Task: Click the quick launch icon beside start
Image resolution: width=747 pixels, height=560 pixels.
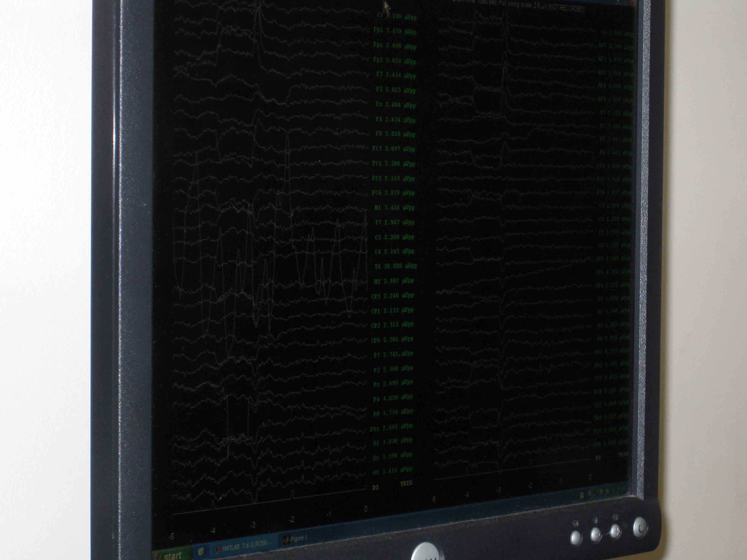Action: click(201, 551)
